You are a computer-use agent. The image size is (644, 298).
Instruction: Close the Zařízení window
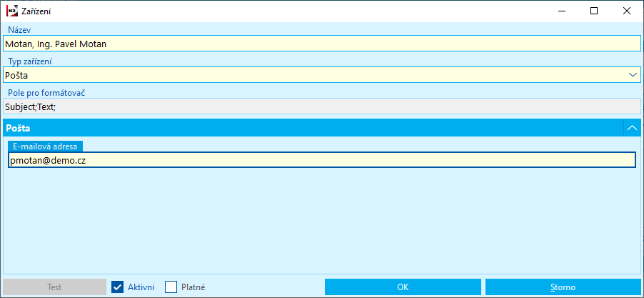pos(626,11)
